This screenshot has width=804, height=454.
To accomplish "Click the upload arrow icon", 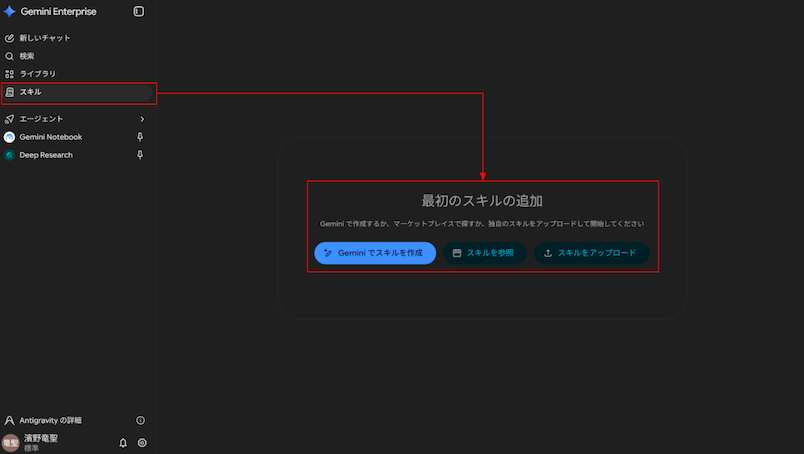I will click(548, 253).
